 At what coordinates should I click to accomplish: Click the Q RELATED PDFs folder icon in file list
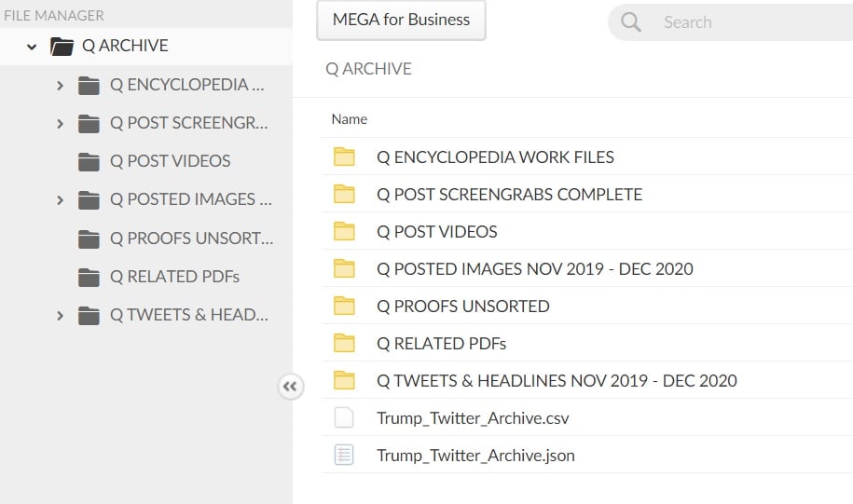click(x=345, y=344)
